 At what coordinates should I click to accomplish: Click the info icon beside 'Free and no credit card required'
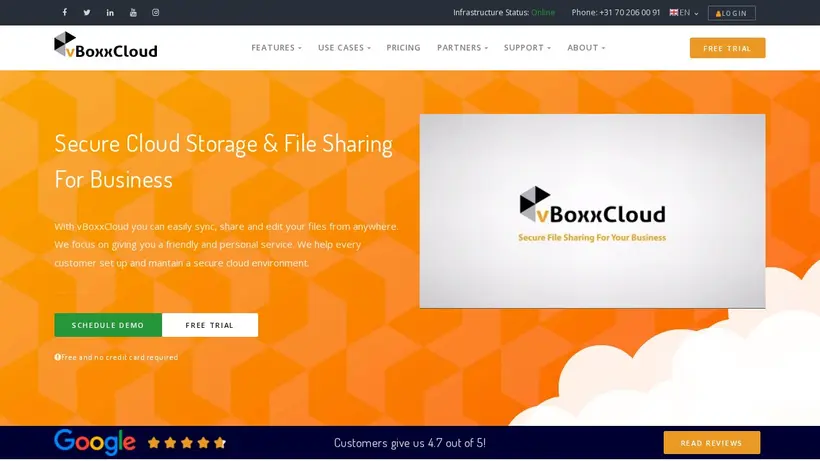pyautogui.click(x=58, y=358)
